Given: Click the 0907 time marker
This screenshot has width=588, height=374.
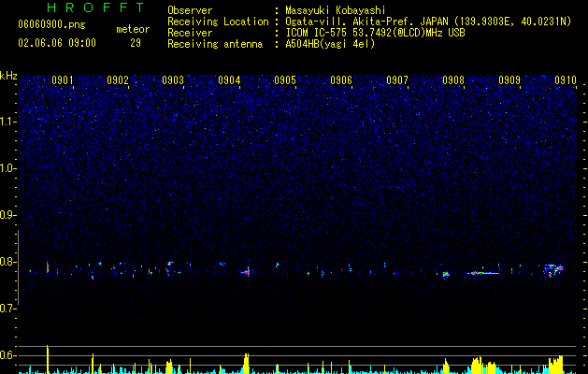Looking at the screenshot, I should click(x=397, y=80).
